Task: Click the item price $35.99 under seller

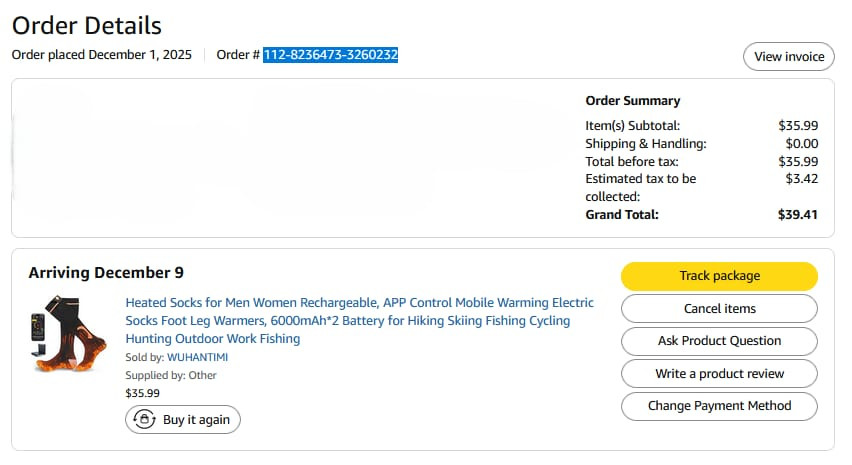Action: pos(142,393)
